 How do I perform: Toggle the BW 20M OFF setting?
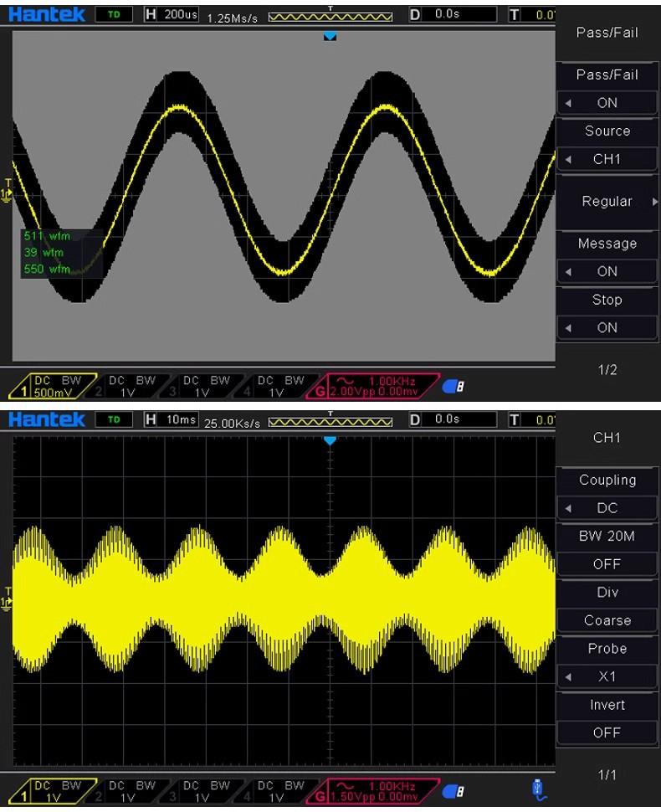pyautogui.click(x=607, y=564)
